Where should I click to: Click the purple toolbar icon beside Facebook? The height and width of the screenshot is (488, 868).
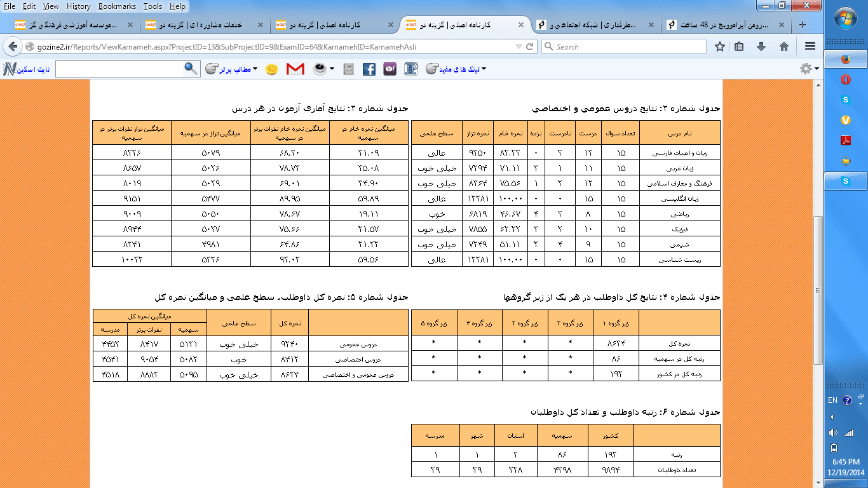pyautogui.click(x=390, y=69)
